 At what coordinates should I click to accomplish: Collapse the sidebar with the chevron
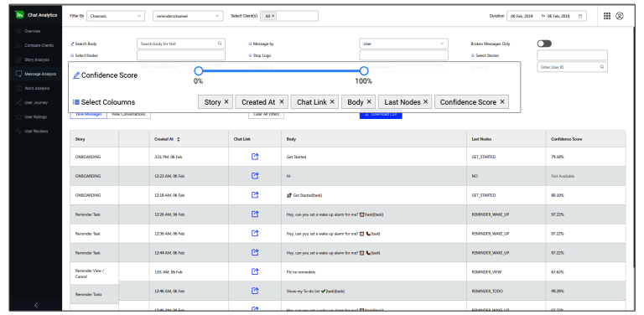coord(36,305)
